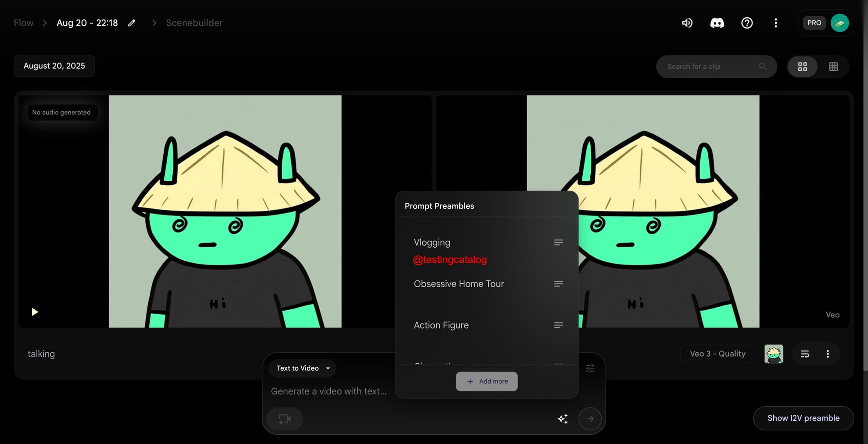Focus the Search for a clip field

717,66
